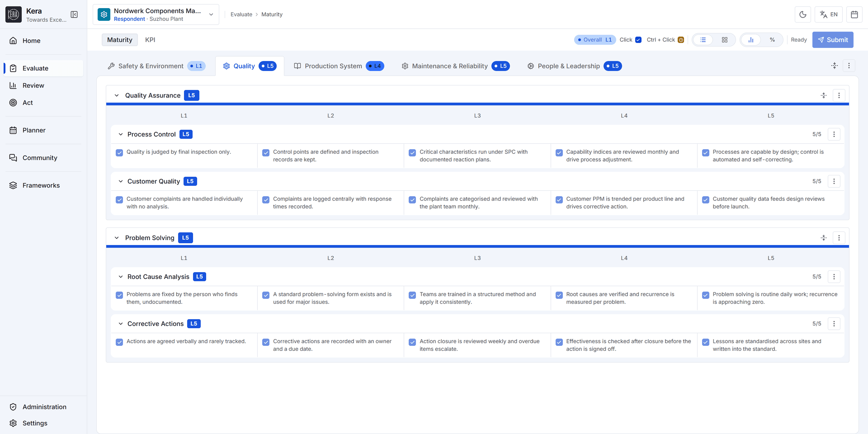Open more options beside the category tabs

[x=849, y=66]
